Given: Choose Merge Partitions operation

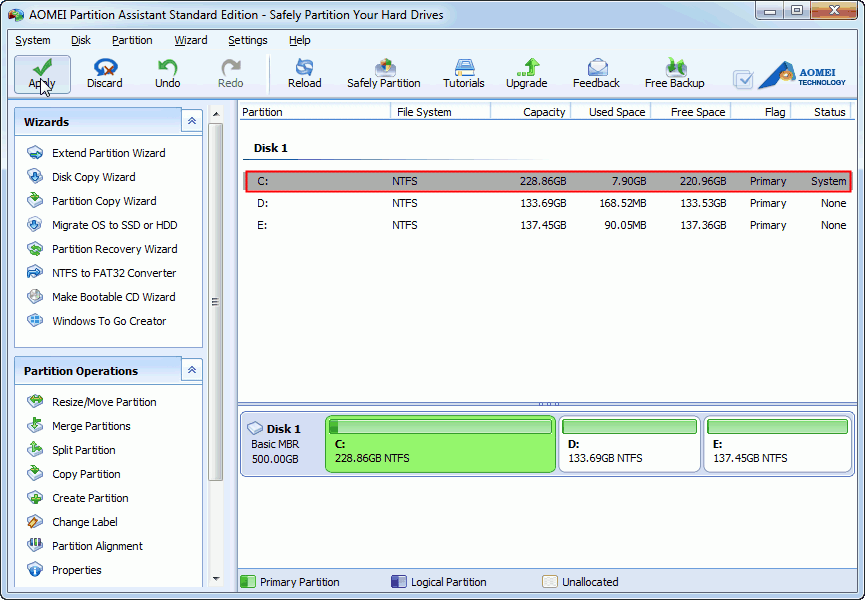Looking at the screenshot, I should [79, 426].
